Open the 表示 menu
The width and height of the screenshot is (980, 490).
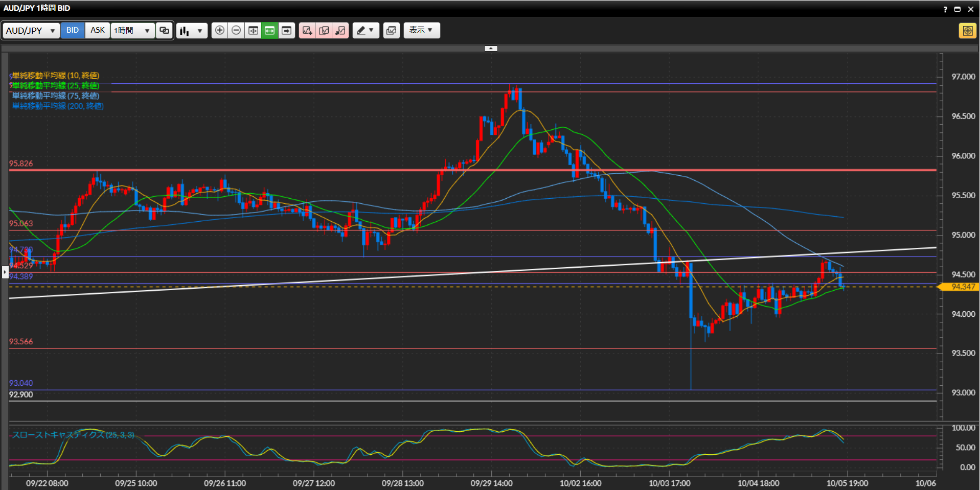coord(421,31)
